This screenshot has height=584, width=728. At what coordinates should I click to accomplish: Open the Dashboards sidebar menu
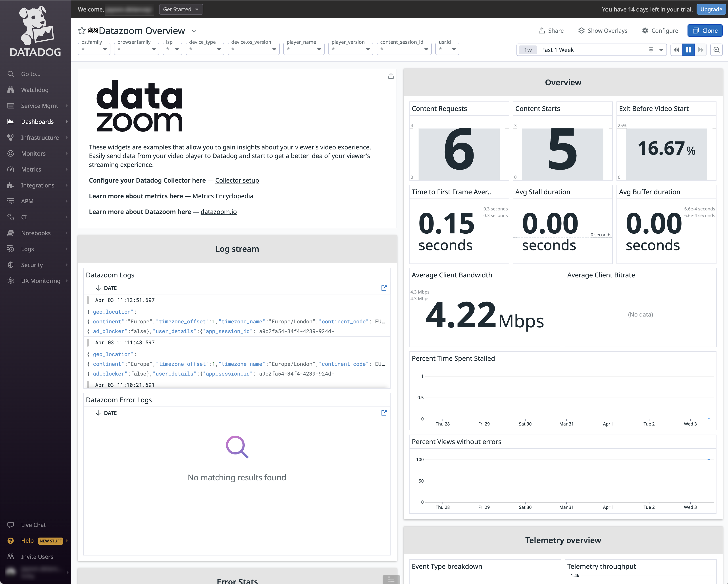point(37,121)
